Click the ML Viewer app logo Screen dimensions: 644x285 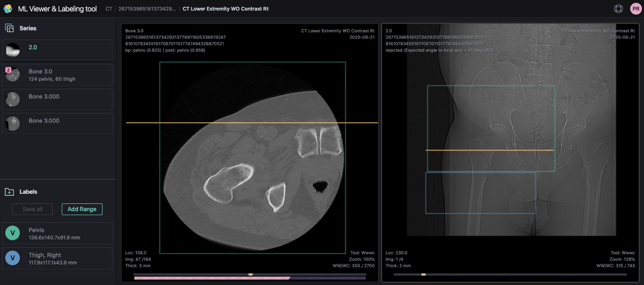(x=8, y=9)
